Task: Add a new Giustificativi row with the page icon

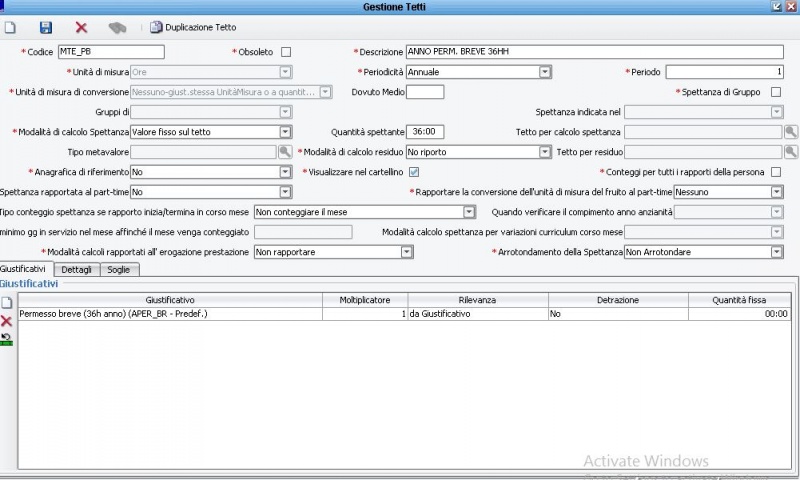Action: pyautogui.click(x=7, y=303)
